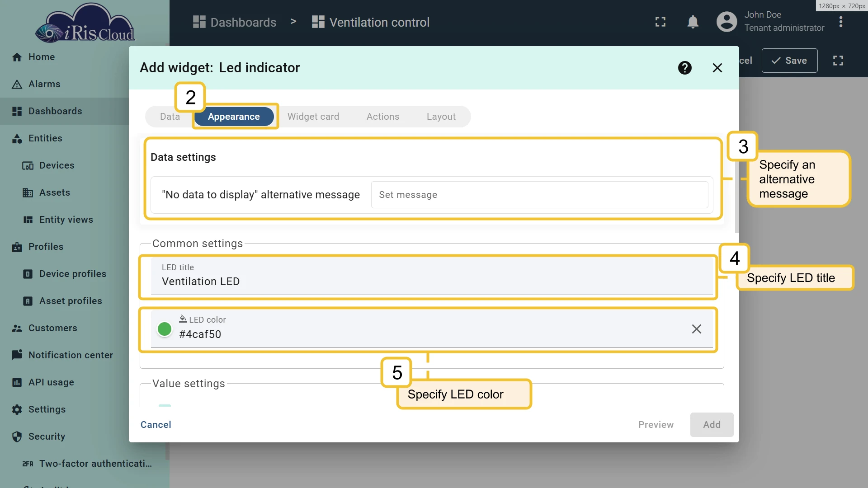Open the Actions tab

pyautogui.click(x=382, y=117)
